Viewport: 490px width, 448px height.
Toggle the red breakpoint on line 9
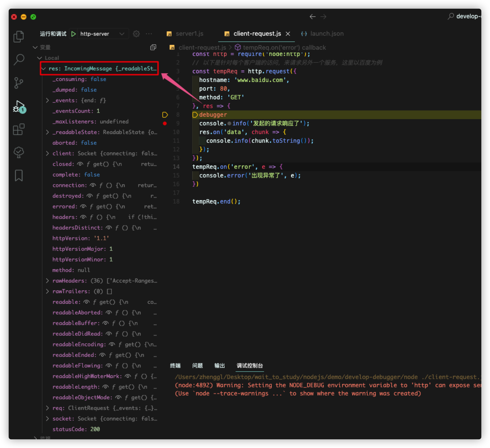pos(165,123)
